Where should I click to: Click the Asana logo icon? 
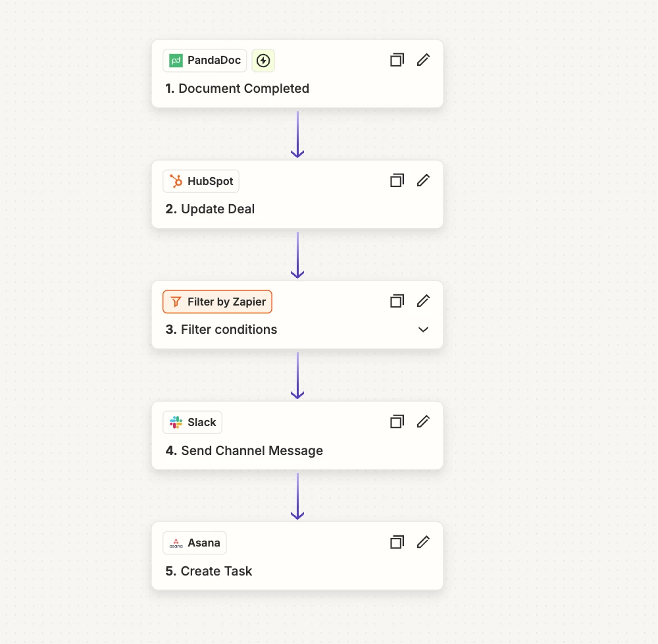[176, 543]
